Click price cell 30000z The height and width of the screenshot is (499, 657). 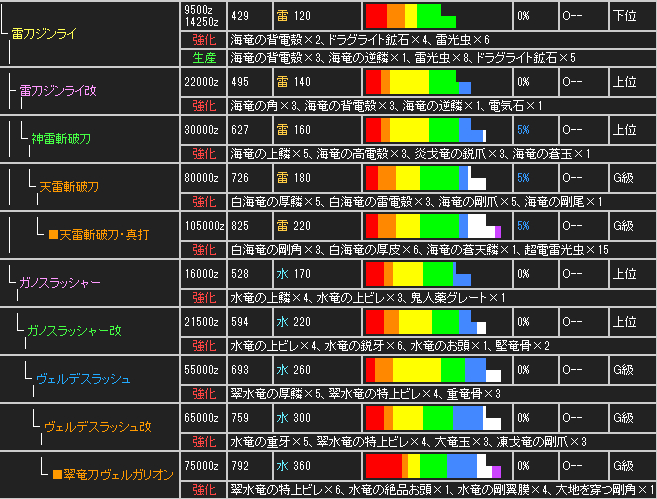pyautogui.click(x=204, y=130)
